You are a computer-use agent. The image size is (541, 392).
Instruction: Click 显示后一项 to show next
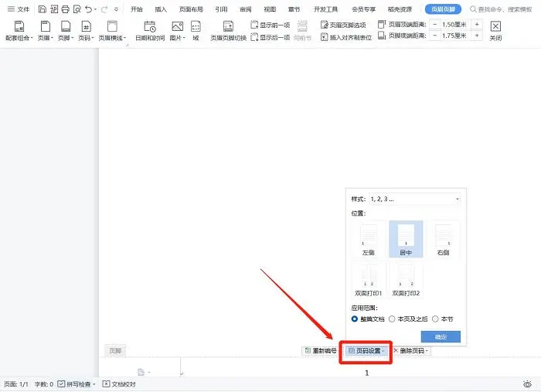[270, 37]
